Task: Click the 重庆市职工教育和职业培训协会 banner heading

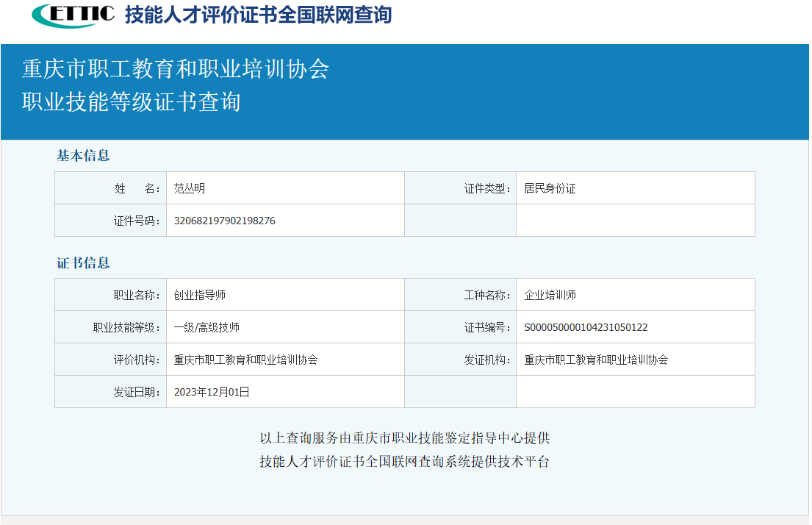Action: 176,69
